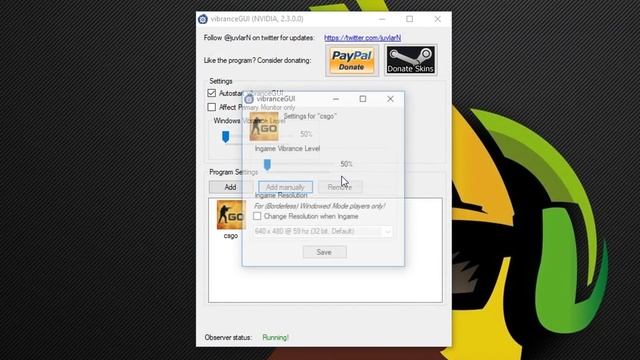The height and width of the screenshot is (360, 640).
Task: Close the csgo settings dialog window
Action: (390, 99)
